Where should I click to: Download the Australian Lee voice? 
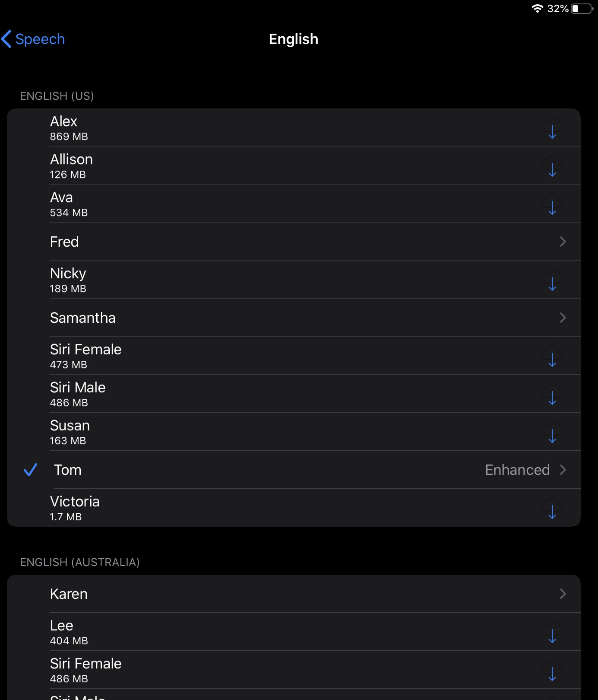pyautogui.click(x=552, y=633)
